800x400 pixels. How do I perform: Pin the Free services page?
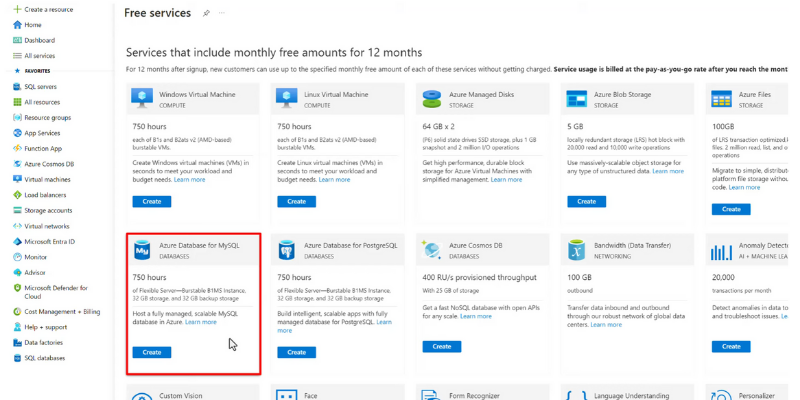[x=206, y=13]
